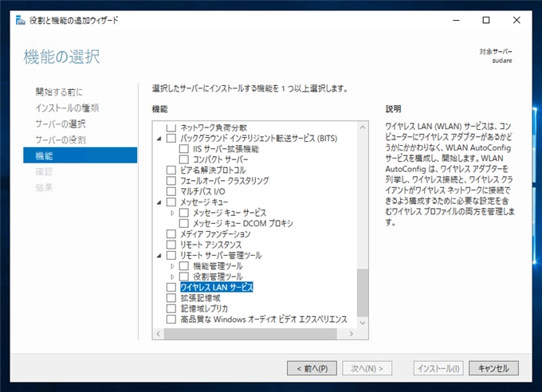Minimize the wizard window
The width and height of the screenshot is (542, 392).
point(456,21)
